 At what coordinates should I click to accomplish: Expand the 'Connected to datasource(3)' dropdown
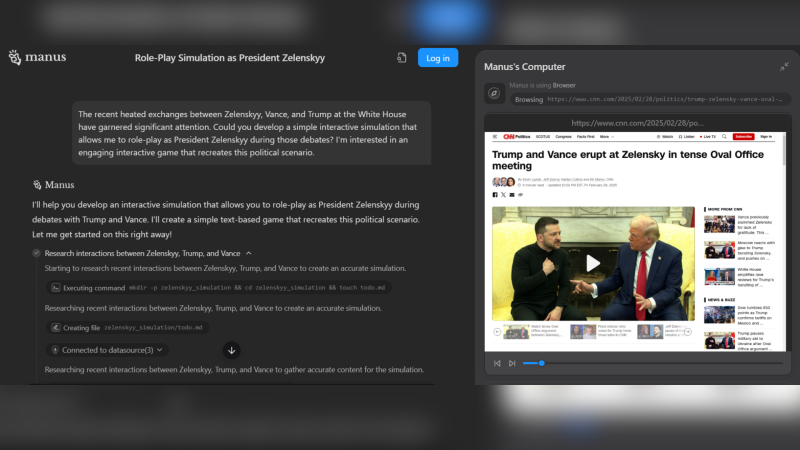coord(107,350)
